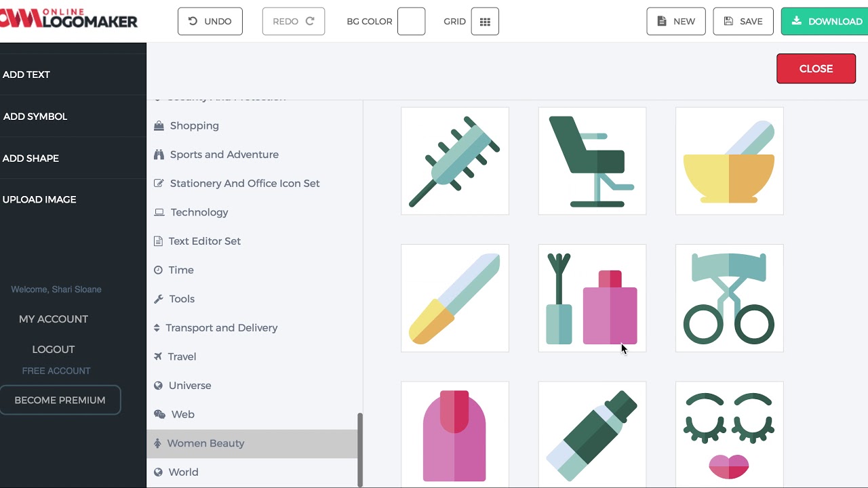868x488 pixels.
Task: Choose the salon chair symbol
Action: pyautogui.click(x=592, y=161)
